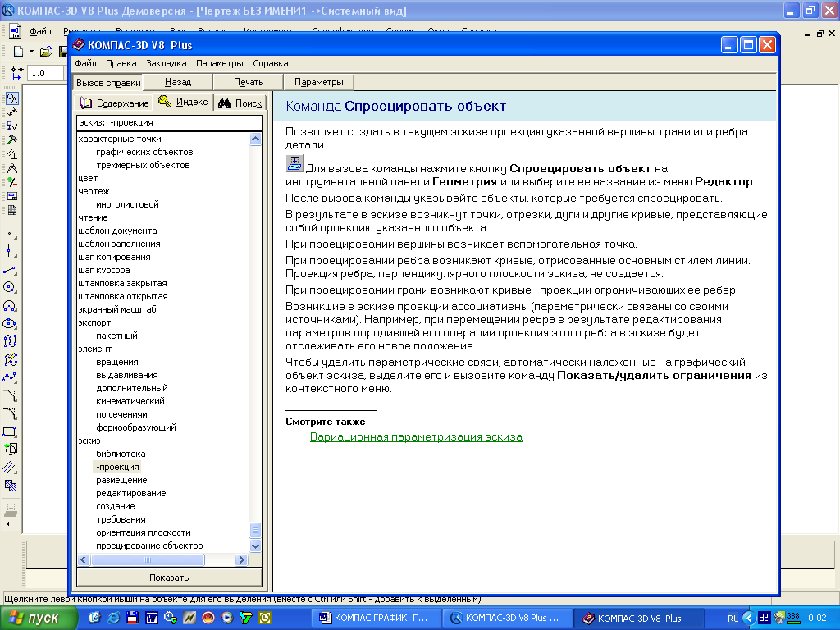Click the Collect contour tool icon

[10, 449]
